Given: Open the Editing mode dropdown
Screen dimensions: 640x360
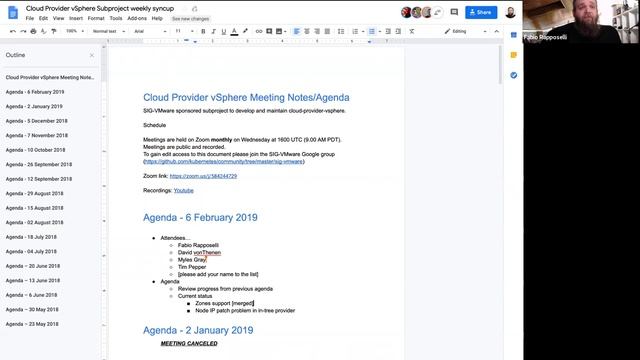Looking at the screenshot, I should (466, 31).
